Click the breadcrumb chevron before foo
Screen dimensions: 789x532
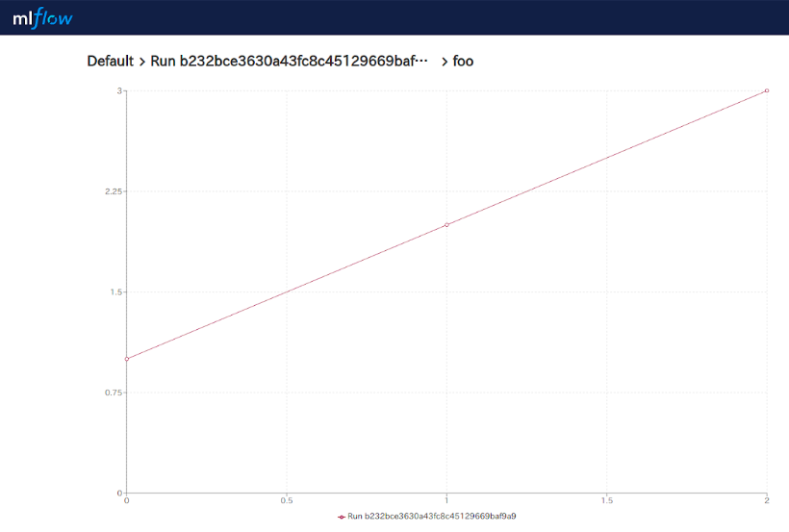(x=445, y=62)
